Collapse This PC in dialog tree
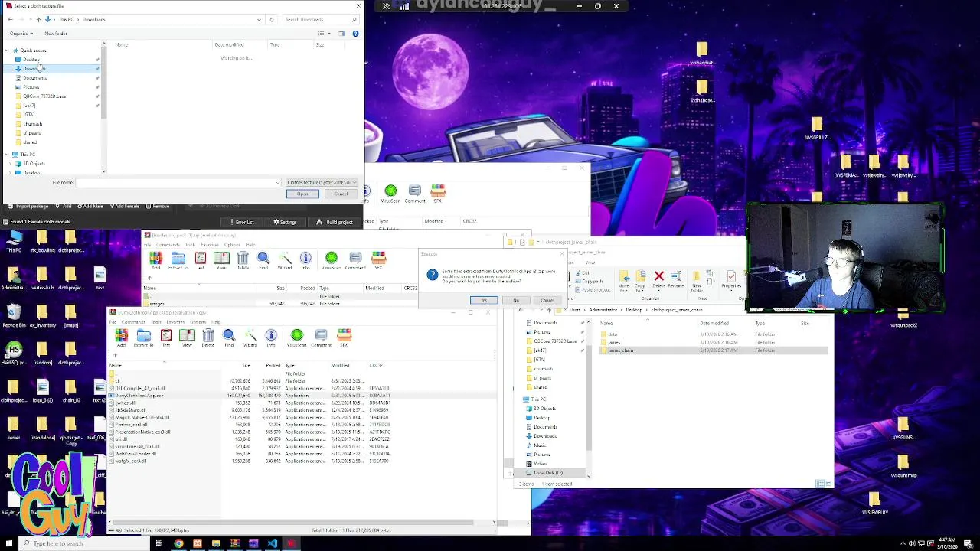Viewport: 980px width, 551px height. (7, 155)
